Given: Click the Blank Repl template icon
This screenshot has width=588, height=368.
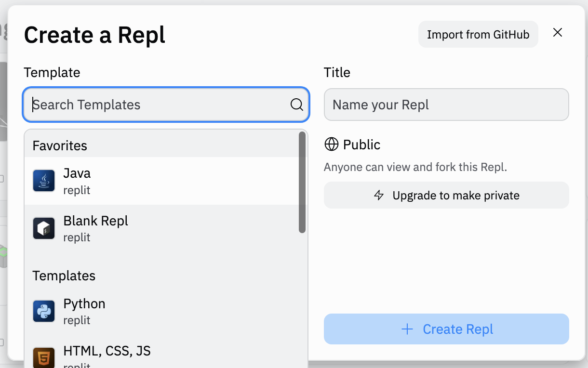Looking at the screenshot, I should [x=44, y=228].
